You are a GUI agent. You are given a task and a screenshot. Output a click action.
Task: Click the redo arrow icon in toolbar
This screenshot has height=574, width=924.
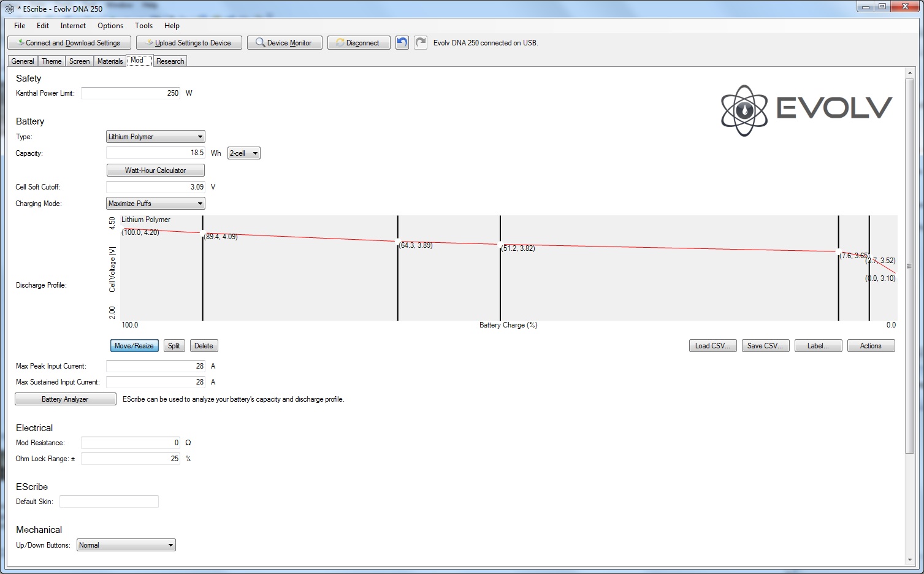click(421, 43)
